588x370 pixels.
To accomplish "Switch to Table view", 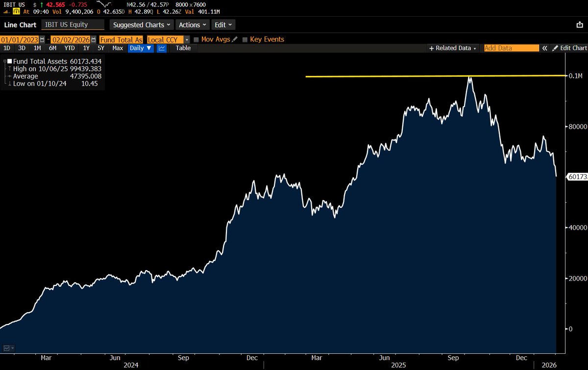I will [x=183, y=48].
